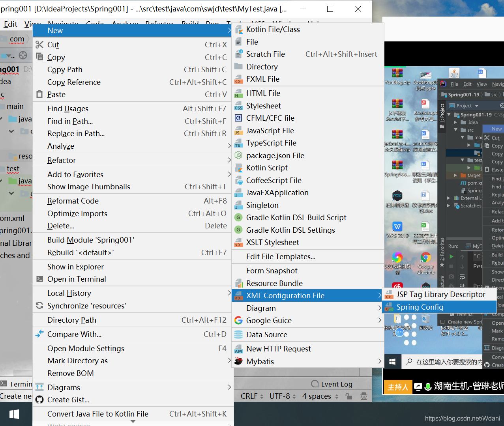The width and height of the screenshot is (504, 426).
Task: Click the HTML File icon
Action: click(238, 93)
